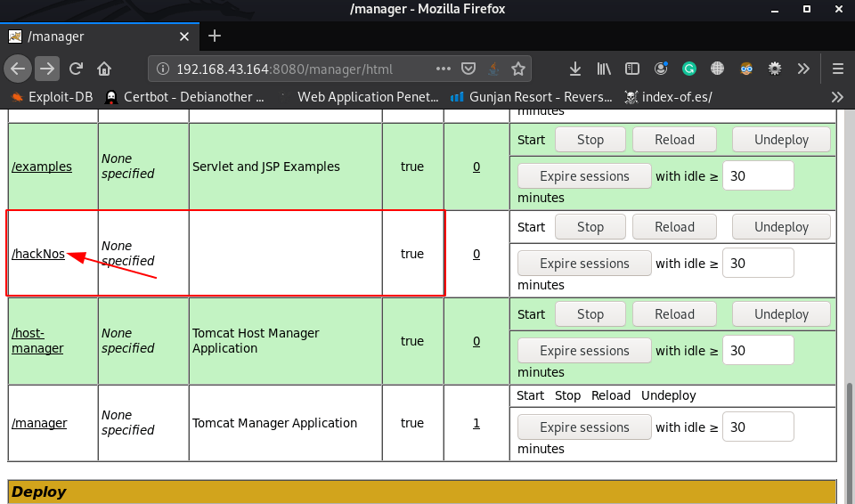Open sessions count 1 for /manager
Screen dimensions: 855x504
click(476, 423)
